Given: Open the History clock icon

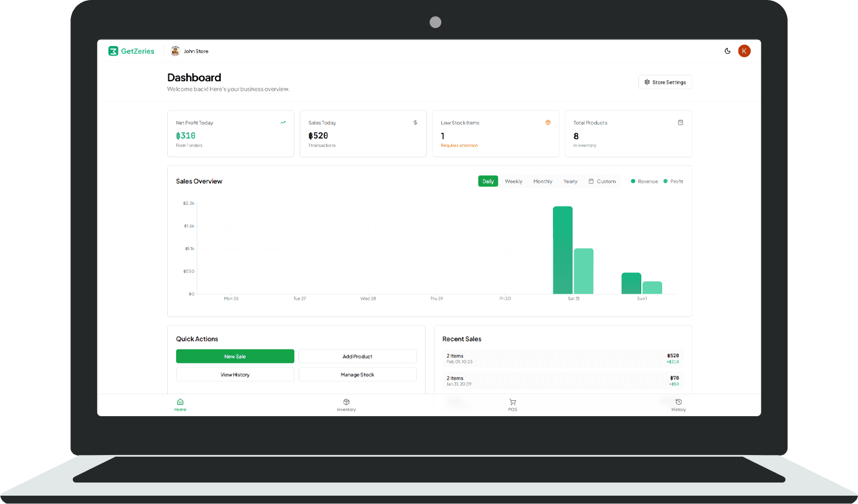Looking at the screenshot, I should 678,402.
